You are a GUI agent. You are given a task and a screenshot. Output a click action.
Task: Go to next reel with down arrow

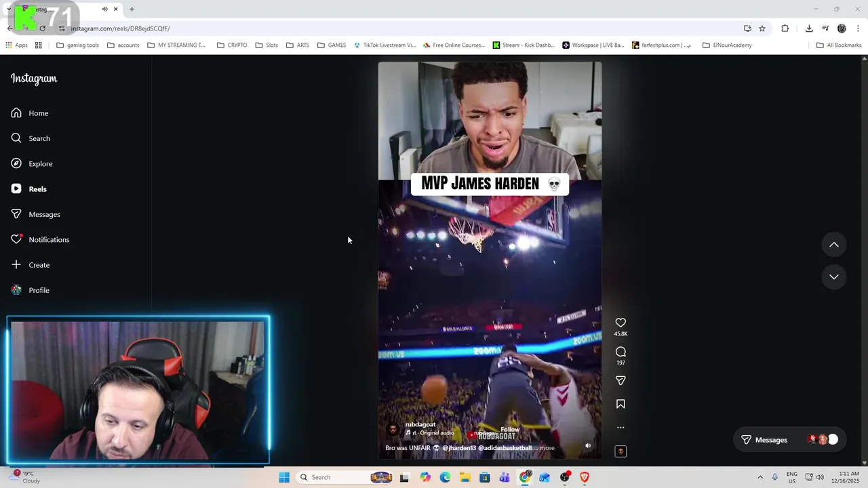click(834, 277)
